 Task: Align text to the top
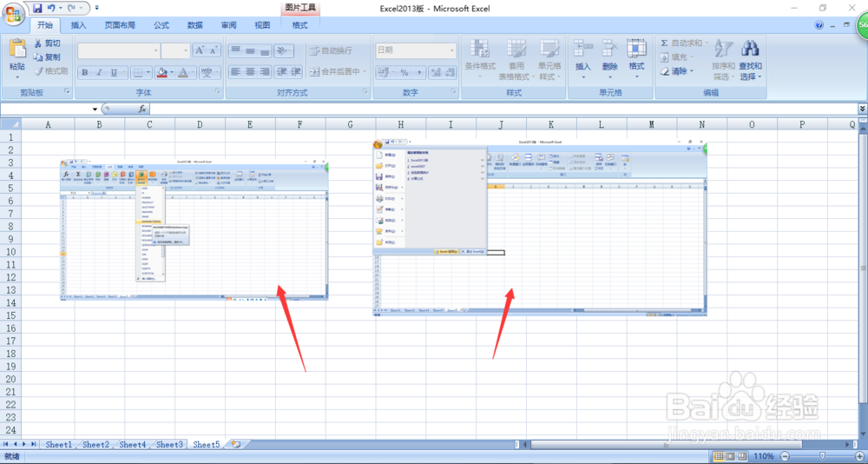(235, 50)
